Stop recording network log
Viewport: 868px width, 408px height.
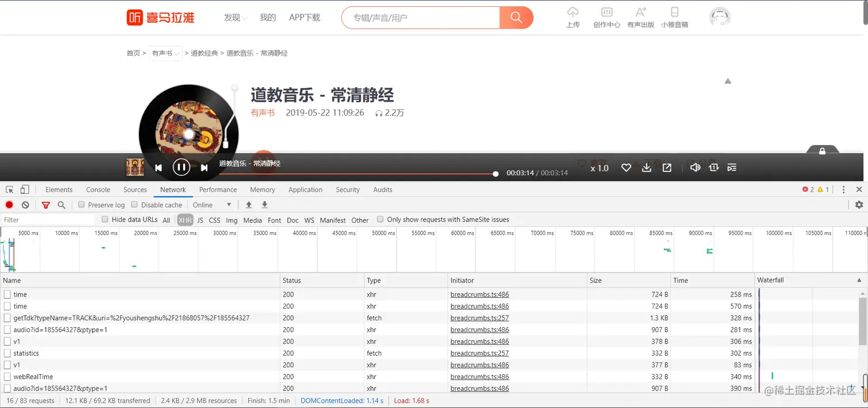(x=9, y=205)
